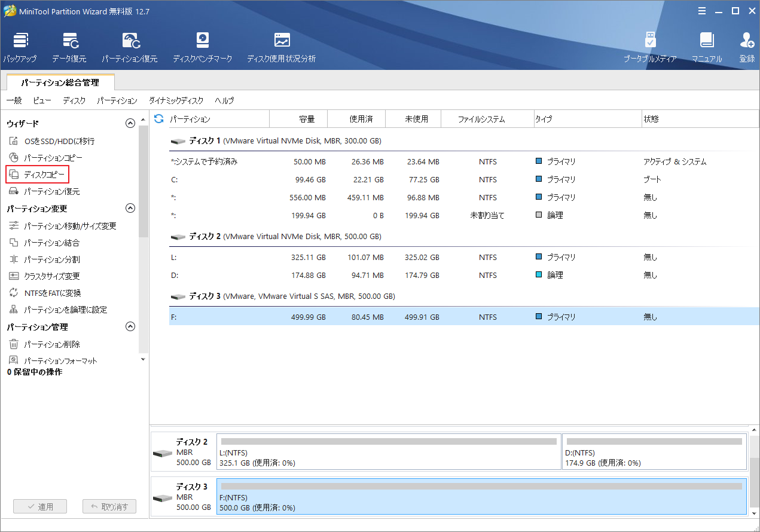The image size is (760, 532).
Task: Create ブータブルメディア bootable media
Action: [650, 48]
